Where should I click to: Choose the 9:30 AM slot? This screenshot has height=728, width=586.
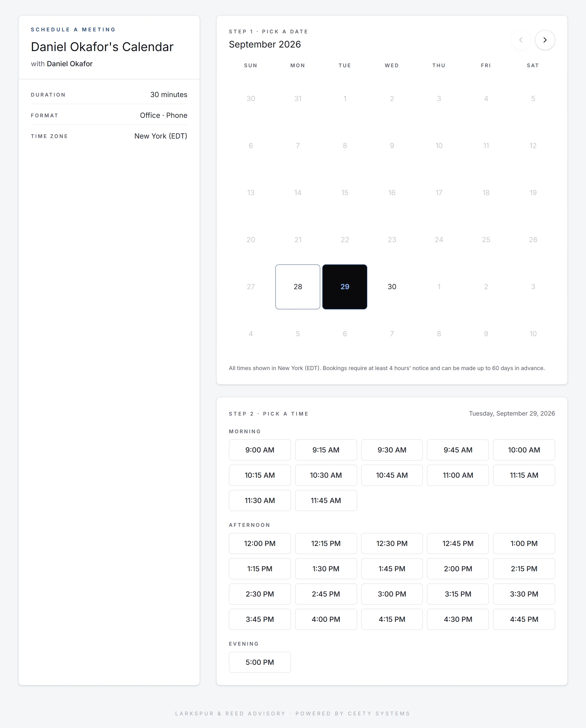point(392,450)
